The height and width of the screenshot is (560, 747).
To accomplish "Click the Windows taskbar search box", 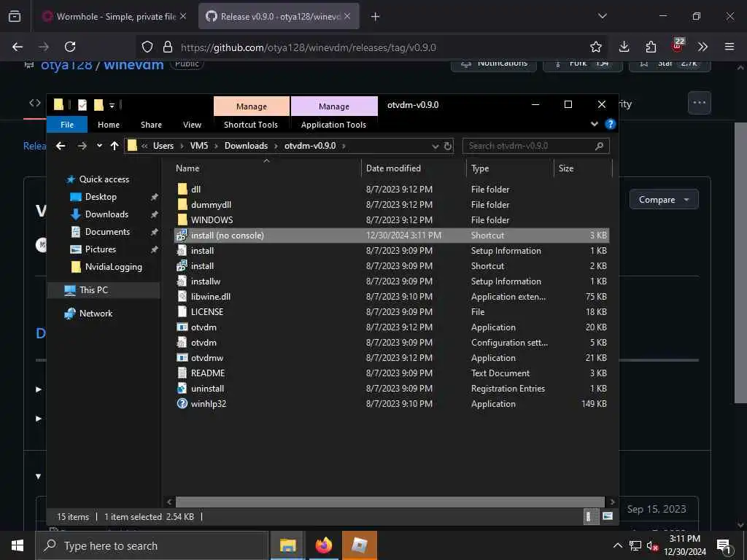I will coord(152,545).
